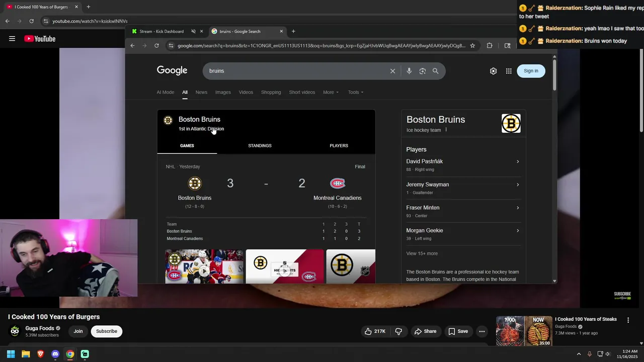The image size is (644, 362).
Task: Open more actions beside Save button
Action: [482, 331]
